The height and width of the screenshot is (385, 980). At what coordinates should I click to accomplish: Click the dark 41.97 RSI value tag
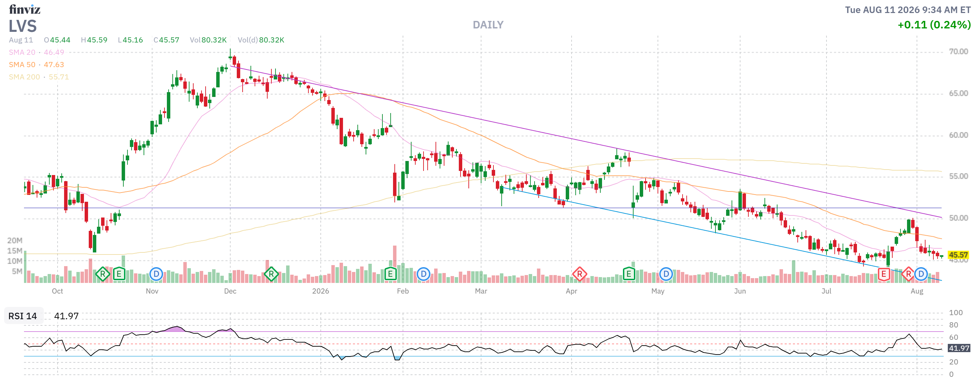click(x=959, y=348)
